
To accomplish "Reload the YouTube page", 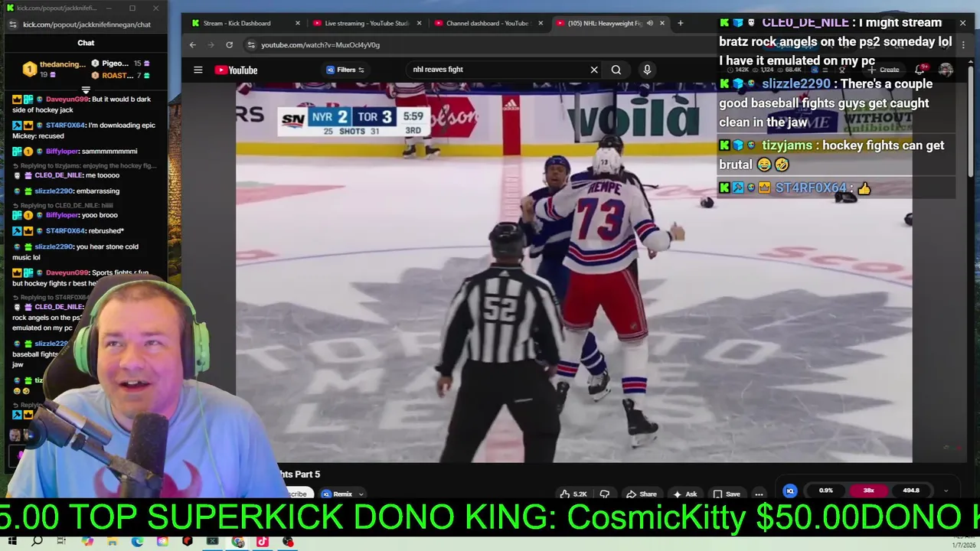I will click(229, 45).
